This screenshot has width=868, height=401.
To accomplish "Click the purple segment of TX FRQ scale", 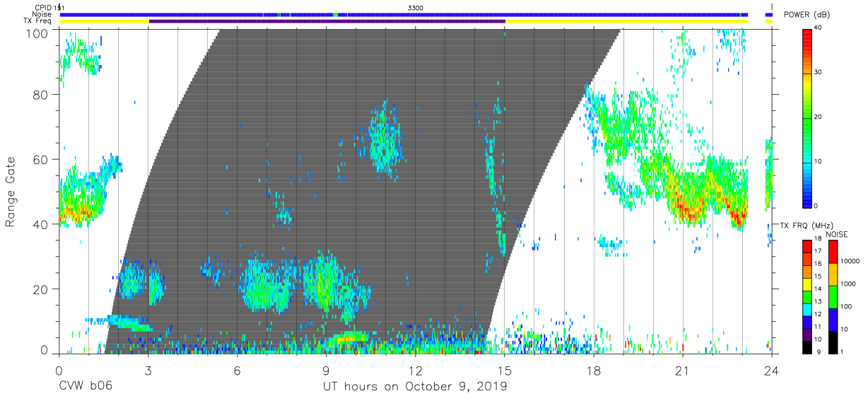I will [x=807, y=336].
